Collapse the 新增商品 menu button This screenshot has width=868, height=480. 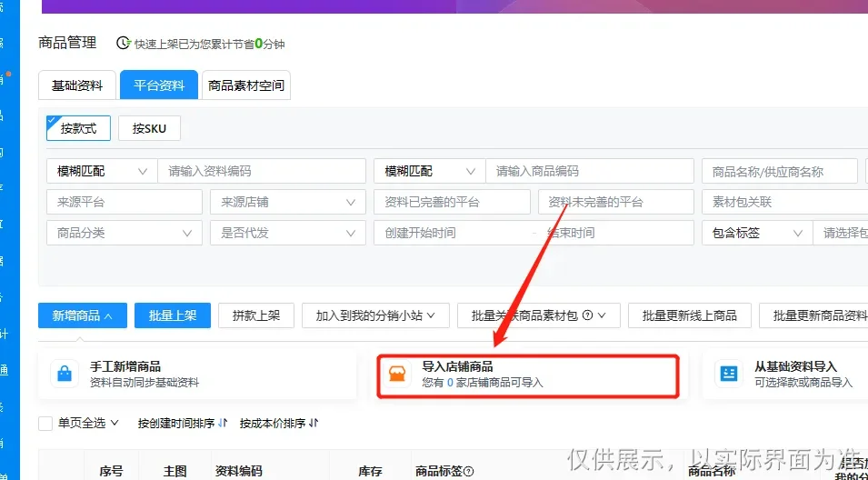[83, 315]
